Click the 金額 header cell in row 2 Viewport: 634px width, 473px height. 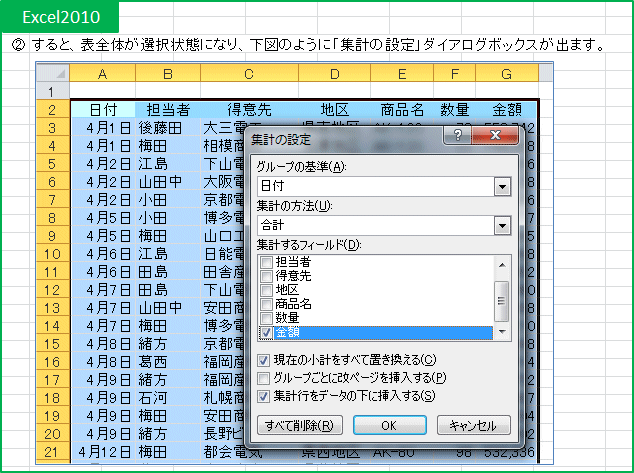point(507,110)
